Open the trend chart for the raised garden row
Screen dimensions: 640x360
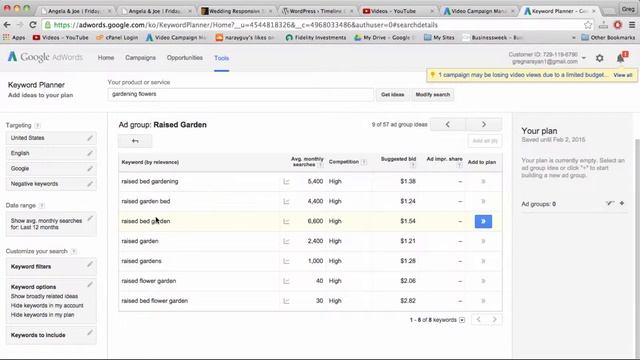coord(286,242)
